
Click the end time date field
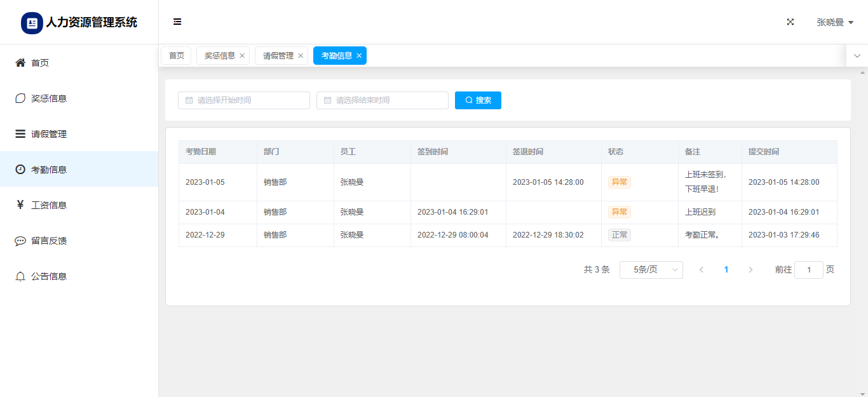(383, 100)
